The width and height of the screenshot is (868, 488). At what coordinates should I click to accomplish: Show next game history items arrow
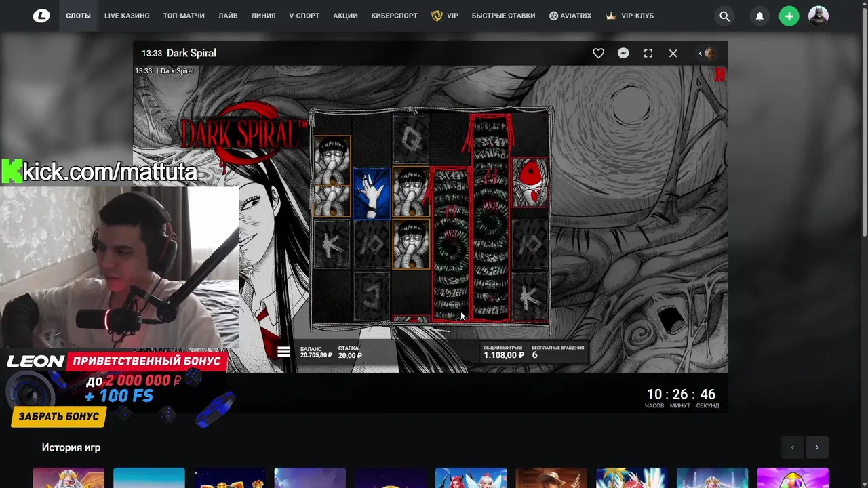click(x=817, y=447)
